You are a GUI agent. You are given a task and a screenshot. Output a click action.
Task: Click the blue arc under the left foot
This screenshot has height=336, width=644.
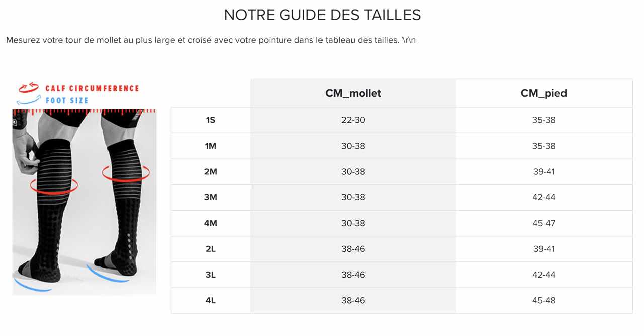32,287
